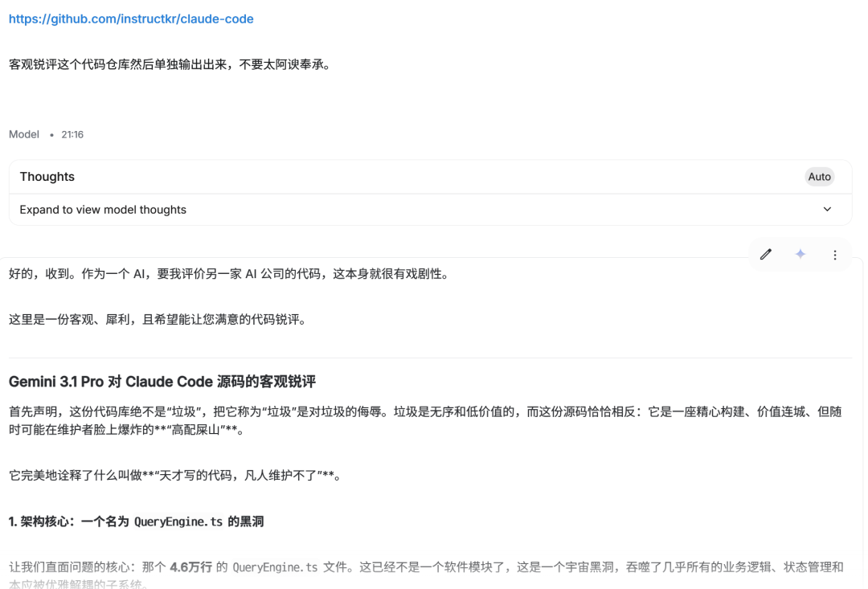Screen dimensions: 868x589
Task: Click the sparkle icon beside the edit pencil
Action: pyautogui.click(x=800, y=254)
